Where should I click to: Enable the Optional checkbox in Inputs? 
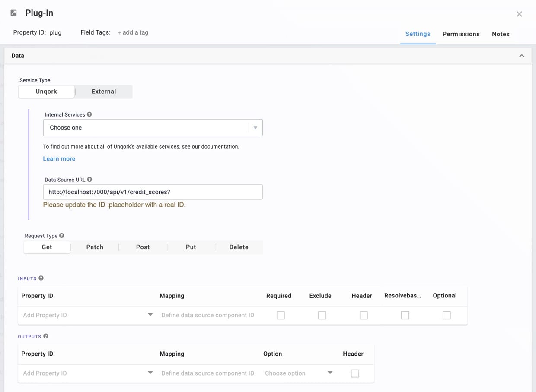447,316
